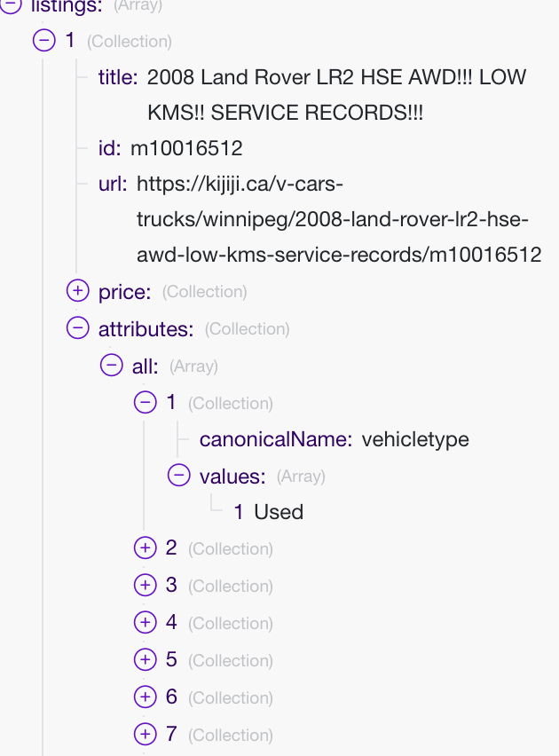Select the 'Used' value entry

pyautogui.click(x=279, y=512)
